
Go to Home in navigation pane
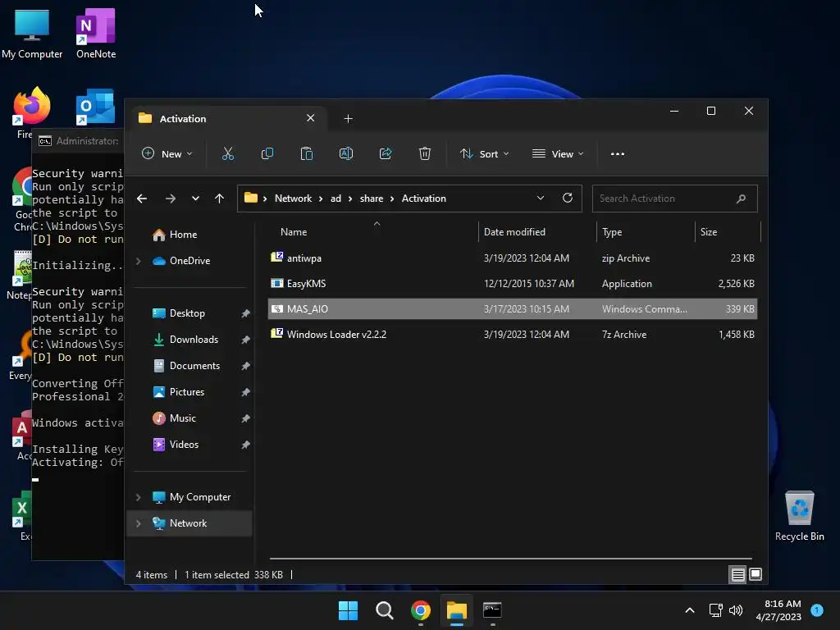[x=183, y=235]
